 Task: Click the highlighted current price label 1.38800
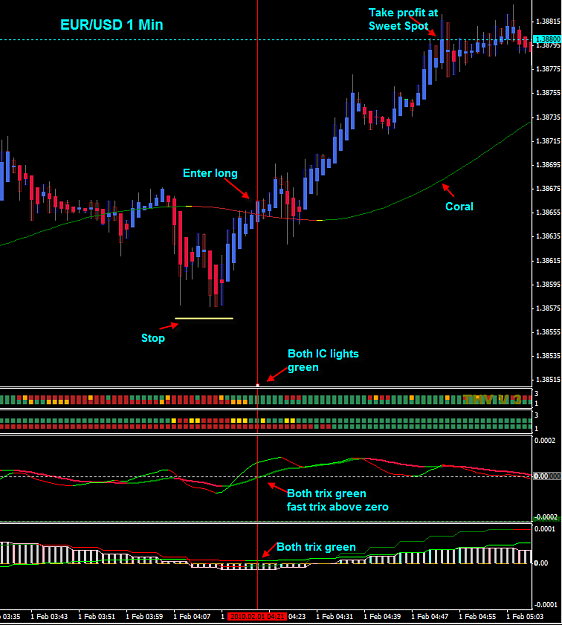[547, 39]
